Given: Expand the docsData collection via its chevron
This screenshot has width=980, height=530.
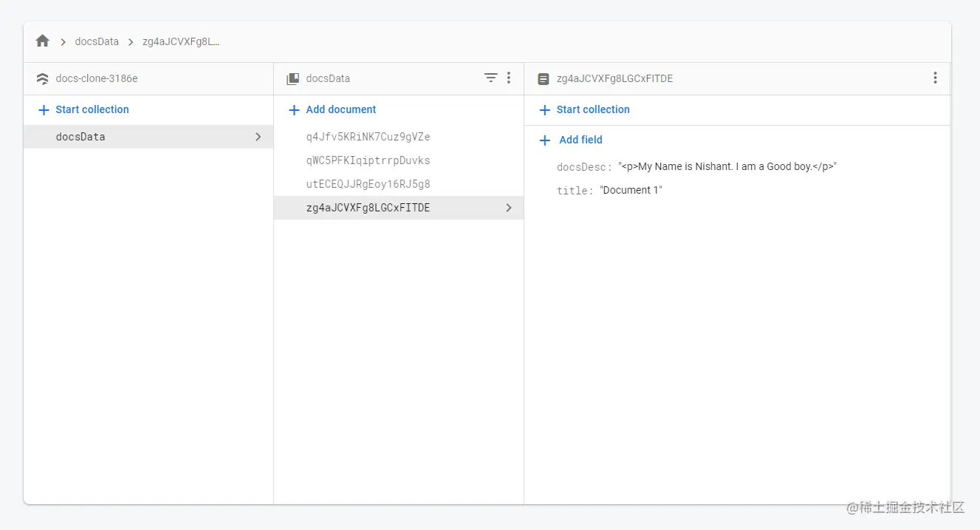Looking at the screenshot, I should 258,137.
